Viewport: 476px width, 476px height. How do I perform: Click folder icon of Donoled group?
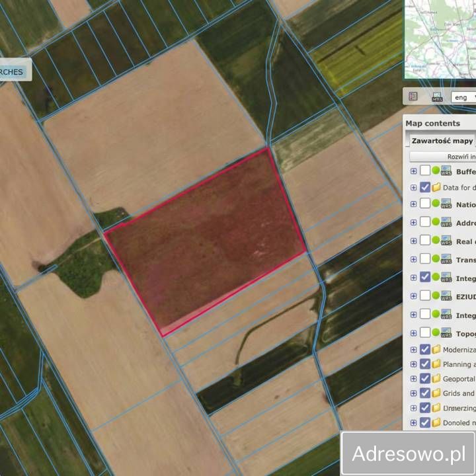point(436,422)
